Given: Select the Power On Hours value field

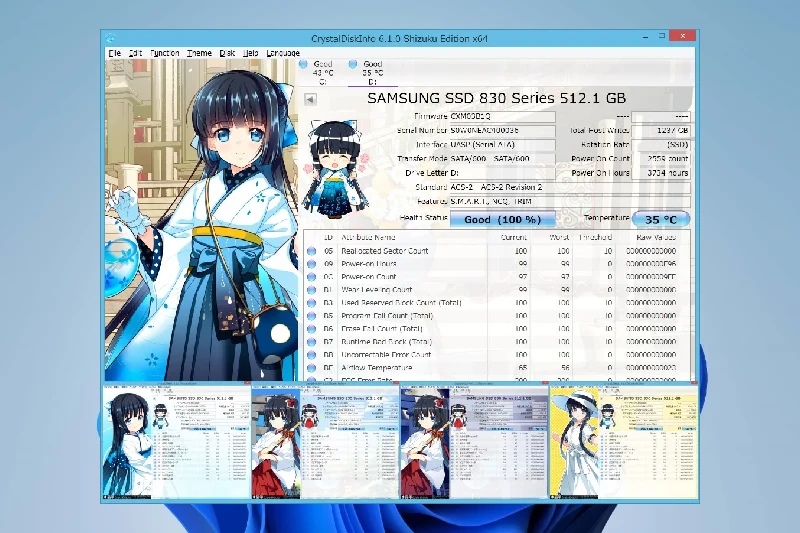Looking at the screenshot, I should pyautogui.click(x=661, y=173).
